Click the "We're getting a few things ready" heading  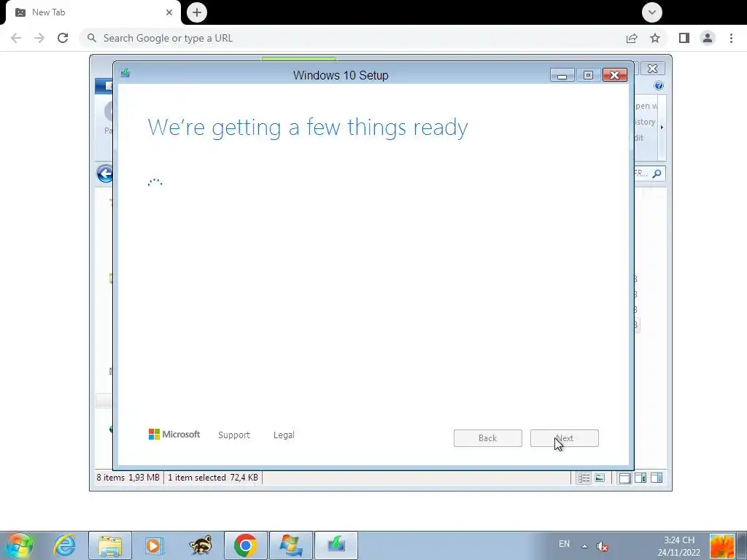308,128
